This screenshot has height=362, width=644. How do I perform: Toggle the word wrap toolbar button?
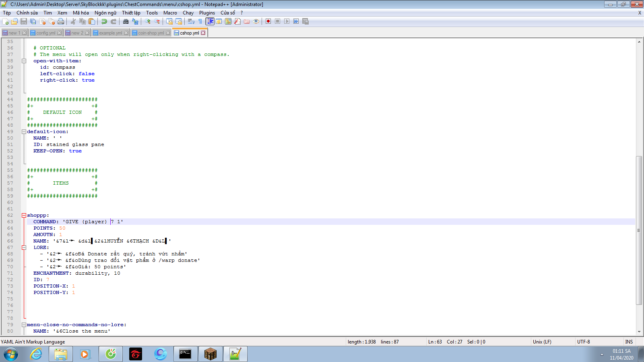191,21
